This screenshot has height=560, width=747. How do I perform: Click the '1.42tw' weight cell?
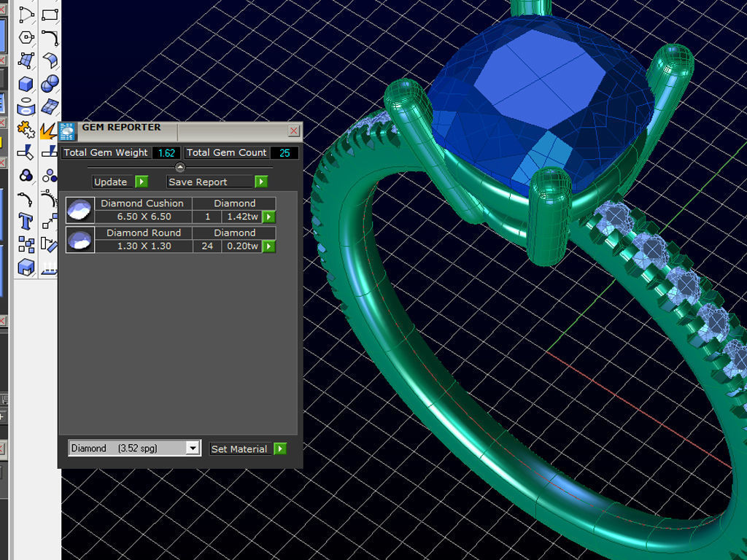point(242,217)
